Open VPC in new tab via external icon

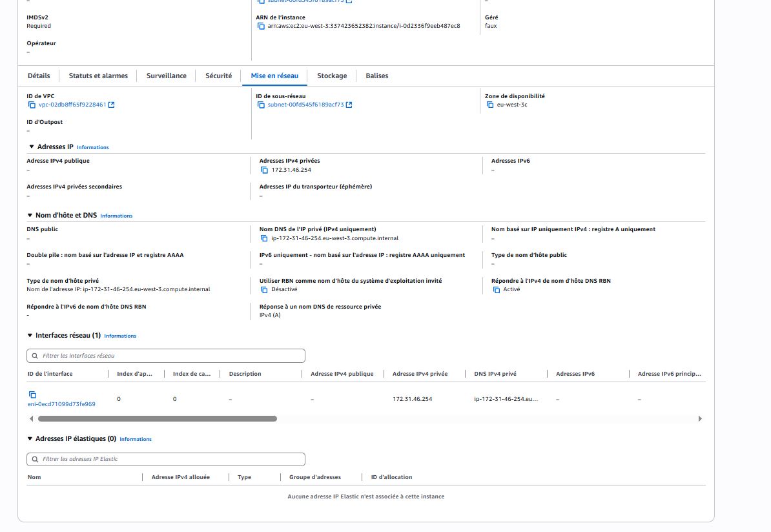111,105
